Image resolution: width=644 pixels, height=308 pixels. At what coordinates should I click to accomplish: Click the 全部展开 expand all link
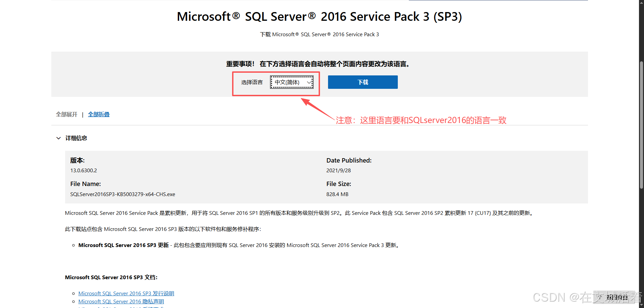coord(66,114)
